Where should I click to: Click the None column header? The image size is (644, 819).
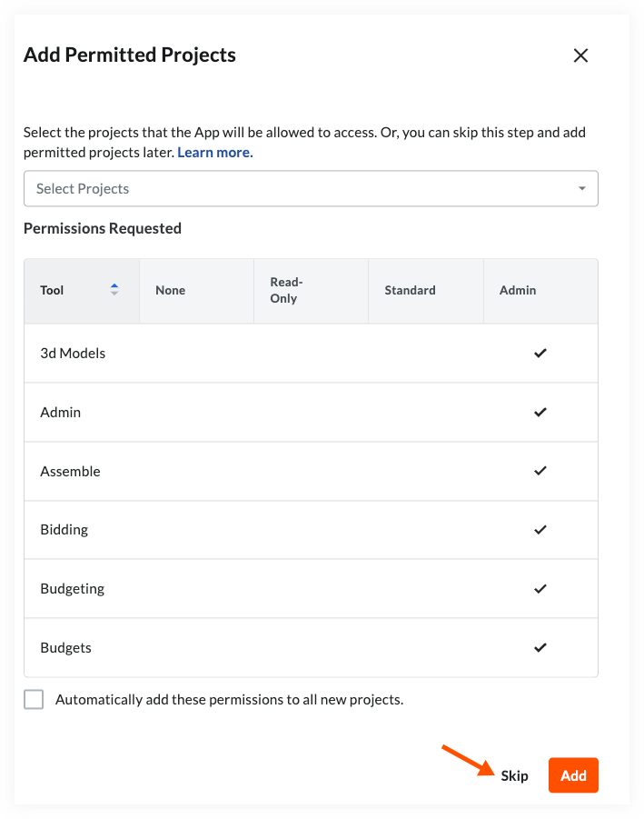[170, 290]
